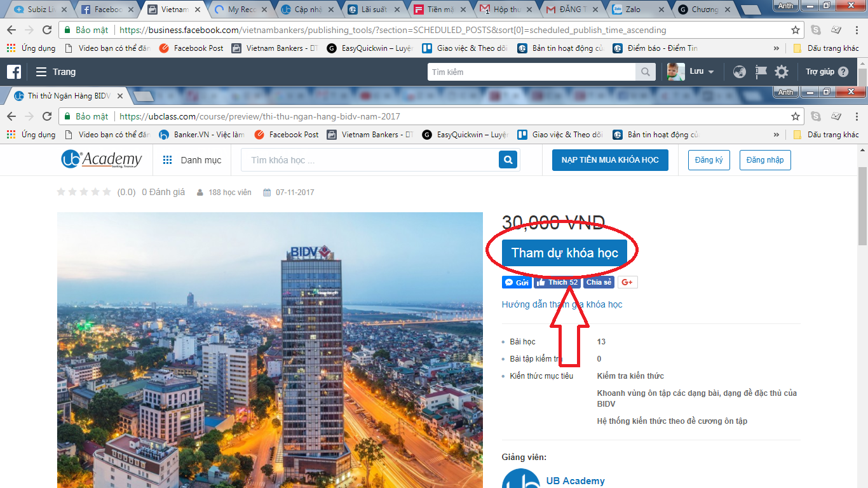868x488 pixels.
Task: Open the Lưu profile dropdown arrow
Action: [711, 72]
